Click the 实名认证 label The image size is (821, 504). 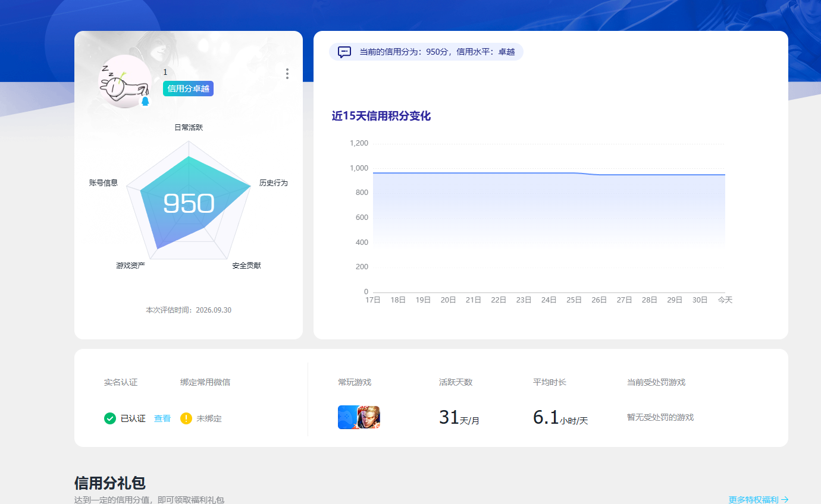click(121, 382)
